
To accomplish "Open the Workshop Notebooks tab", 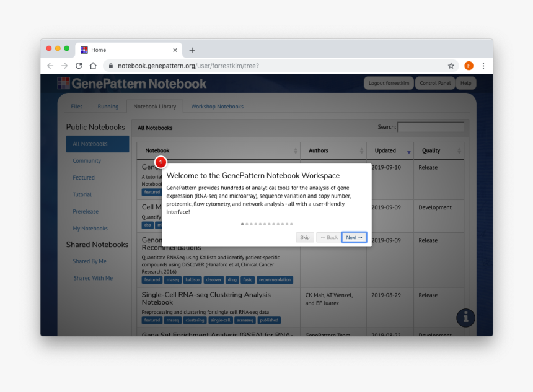I will (217, 107).
